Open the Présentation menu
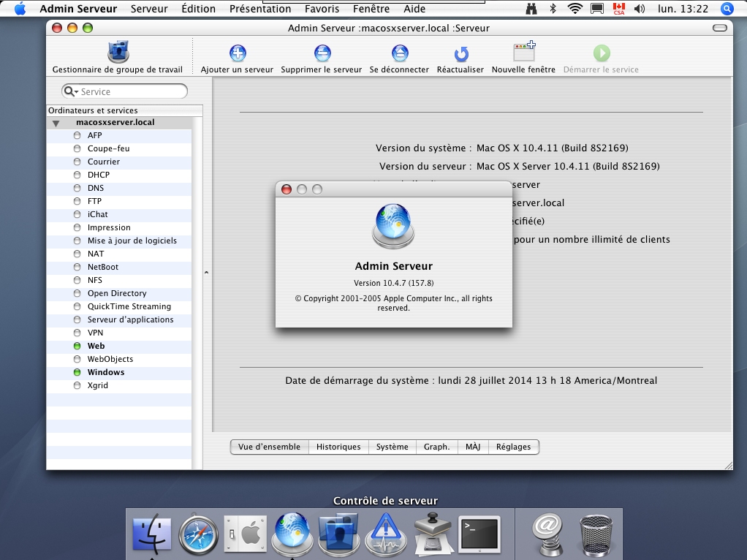The height and width of the screenshot is (560, 747). click(x=260, y=9)
